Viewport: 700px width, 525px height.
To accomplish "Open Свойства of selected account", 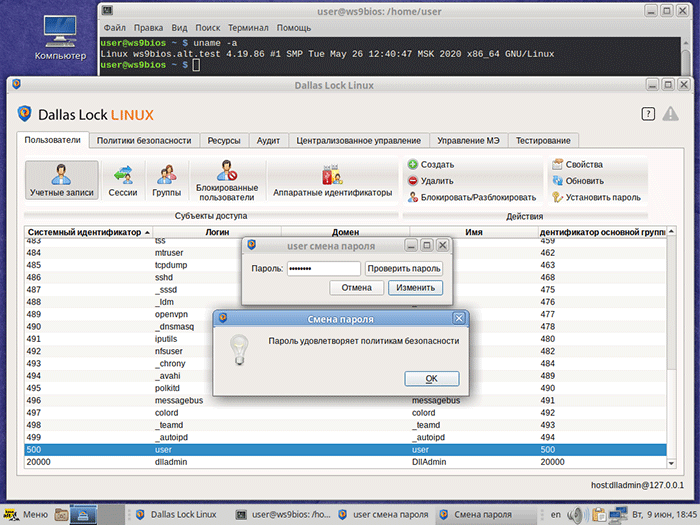I will 577,165.
